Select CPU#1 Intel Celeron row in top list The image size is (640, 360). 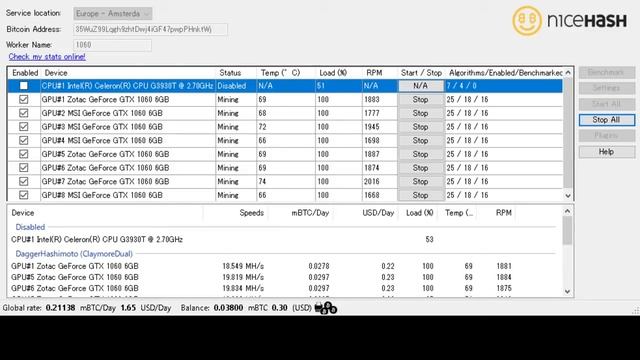(285, 86)
